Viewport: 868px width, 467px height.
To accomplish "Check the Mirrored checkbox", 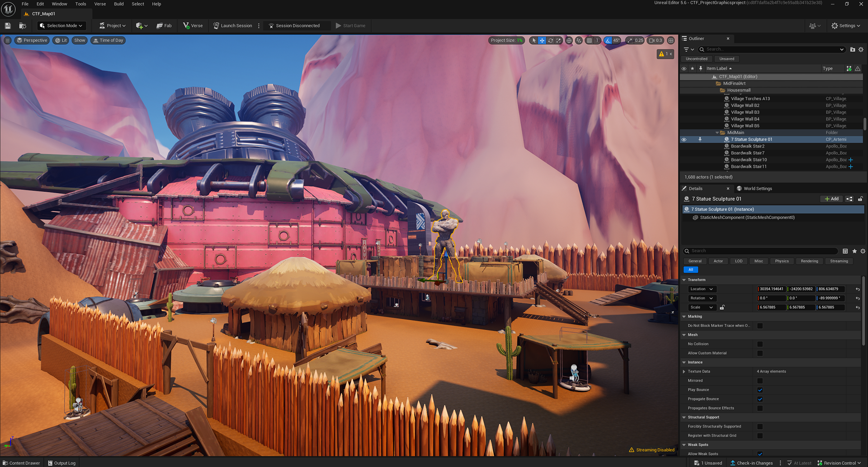I will (x=760, y=381).
